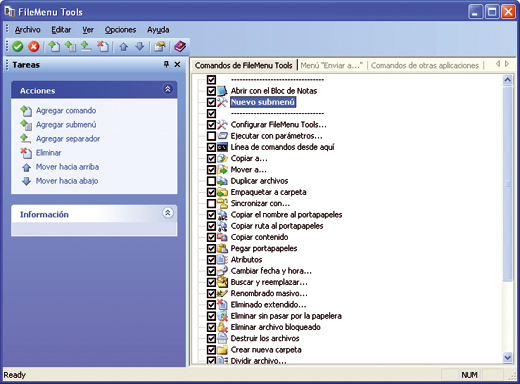Click the Add submenu toolbar icon
This screenshot has width=520, height=384.
click(70, 46)
